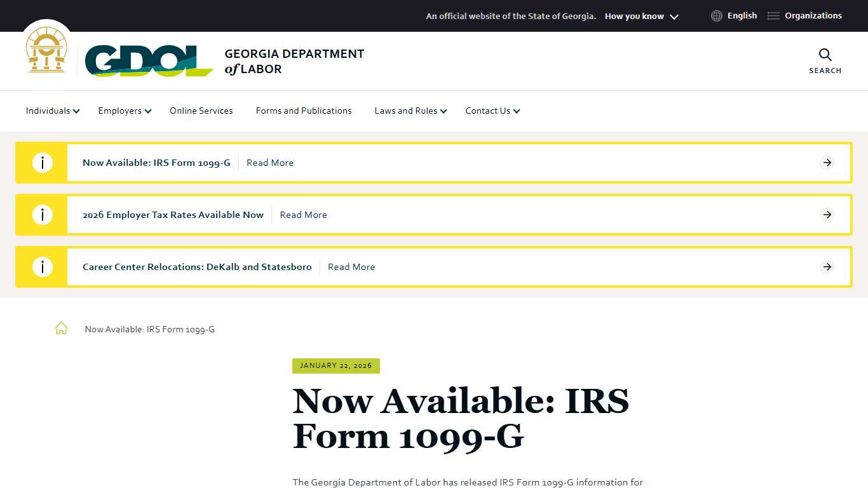Click the home icon in the breadcrumb
Image resolution: width=868 pixels, height=488 pixels.
pyautogui.click(x=61, y=328)
